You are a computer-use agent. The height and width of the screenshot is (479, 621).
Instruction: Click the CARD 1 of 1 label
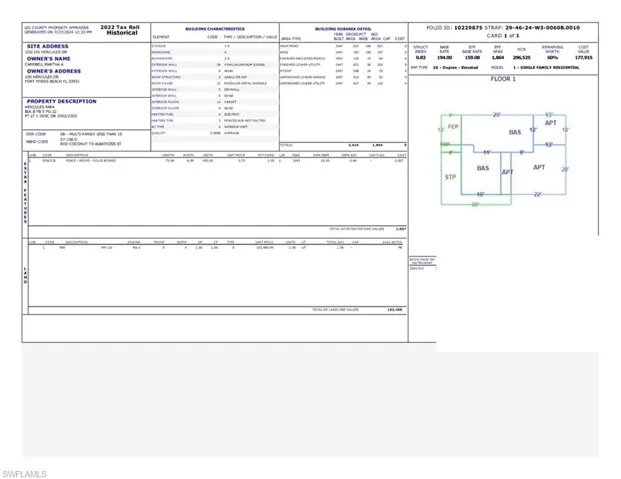(x=503, y=36)
